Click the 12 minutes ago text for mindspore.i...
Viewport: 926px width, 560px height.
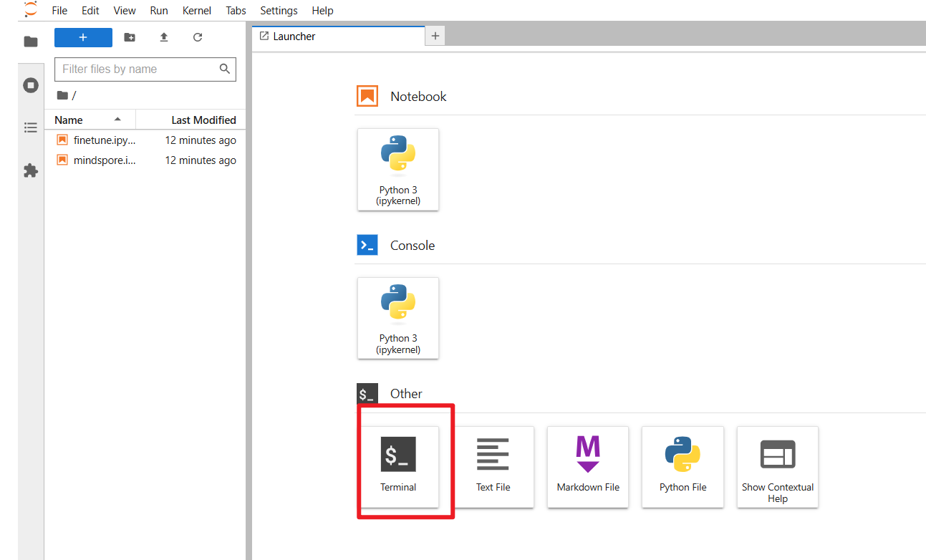(201, 160)
